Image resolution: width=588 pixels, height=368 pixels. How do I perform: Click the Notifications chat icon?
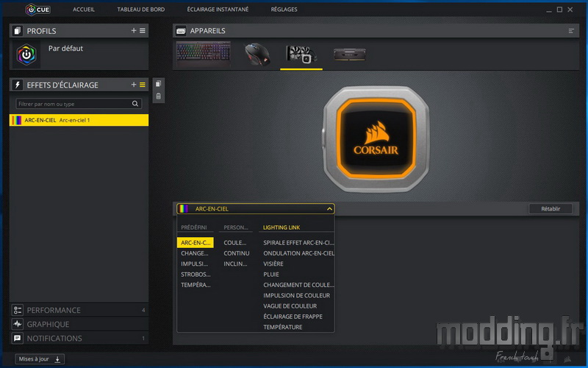[17, 339]
